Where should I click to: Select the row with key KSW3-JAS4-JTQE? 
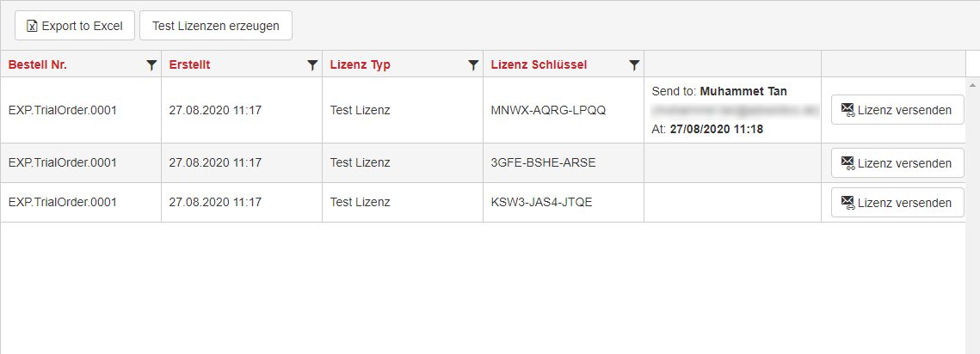pyautogui.click(x=483, y=202)
